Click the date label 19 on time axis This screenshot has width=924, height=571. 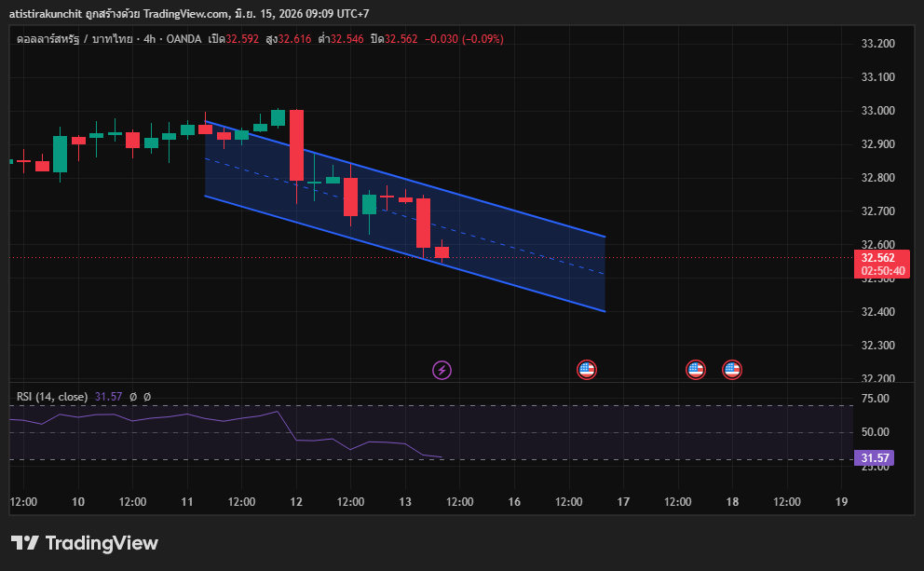841,501
